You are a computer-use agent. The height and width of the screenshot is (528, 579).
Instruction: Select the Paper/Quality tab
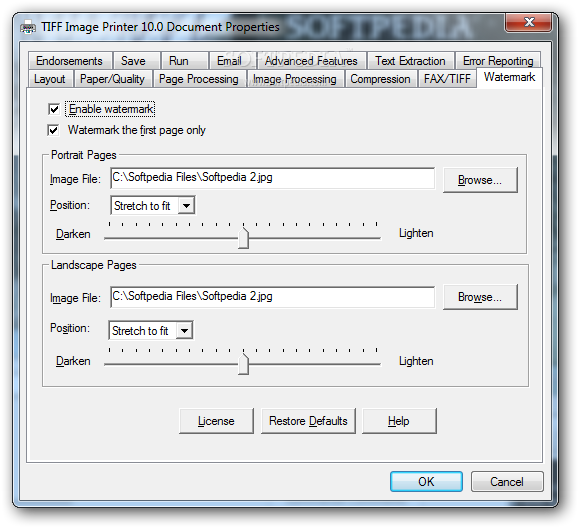pos(112,79)
